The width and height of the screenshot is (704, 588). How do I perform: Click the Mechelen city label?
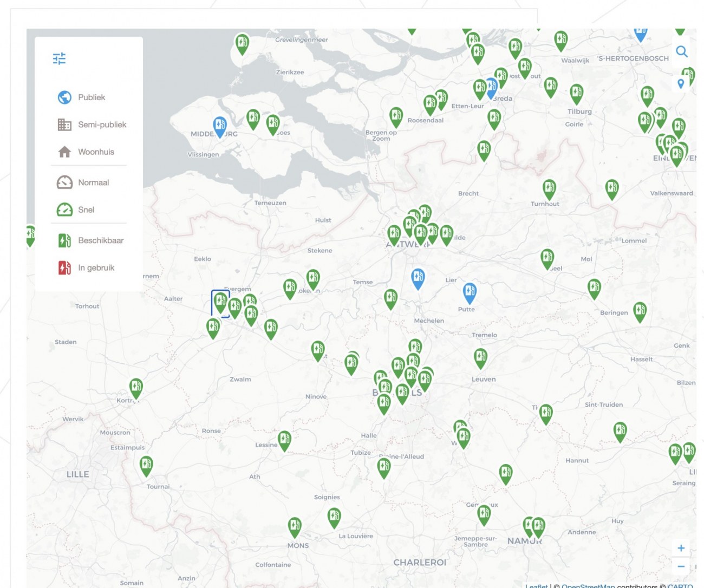click(429, 321)
